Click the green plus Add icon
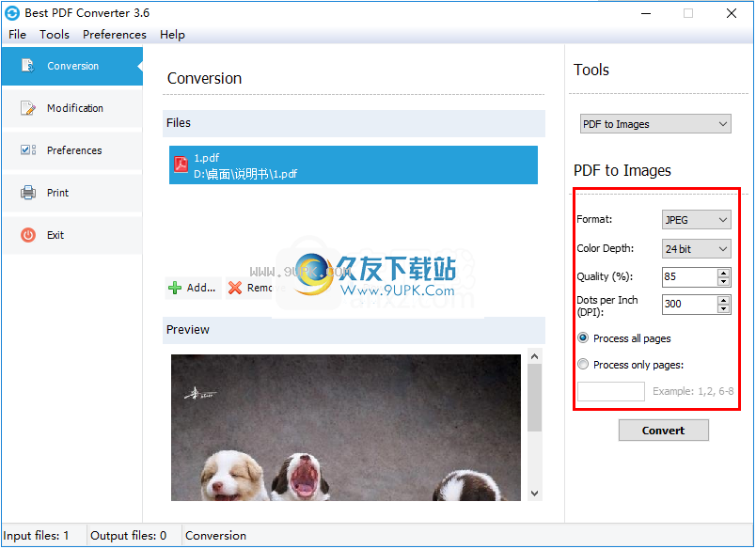The height and width of the screenshot is (549, 756). [x=175, y=288]
